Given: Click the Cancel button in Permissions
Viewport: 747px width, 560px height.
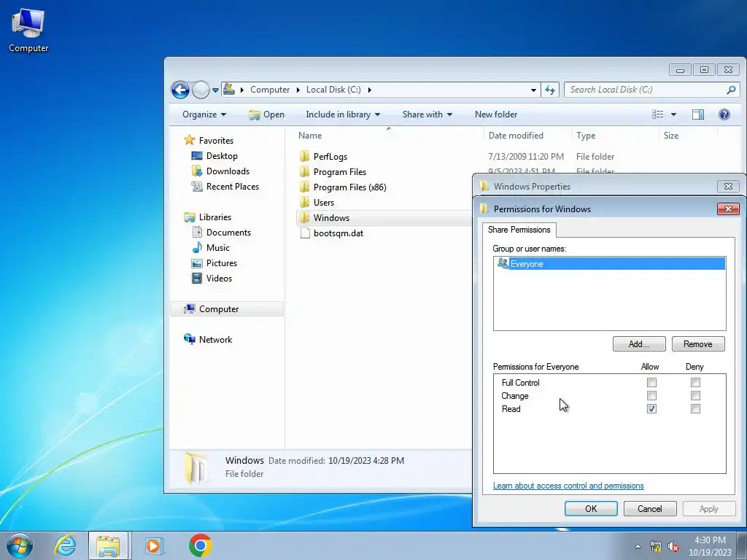Looking at the screenshot, I should 650,508.
